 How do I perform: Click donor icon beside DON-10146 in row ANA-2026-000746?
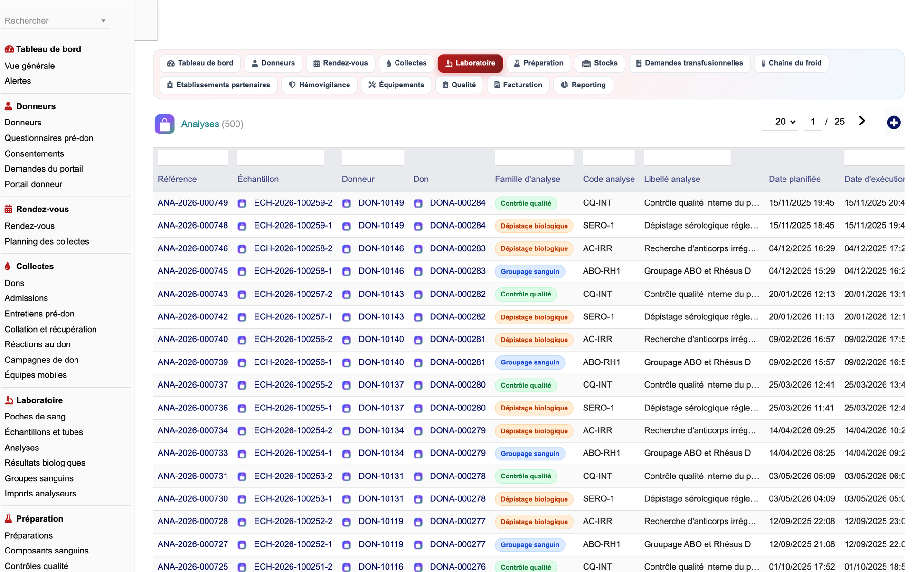pos(347,249)
